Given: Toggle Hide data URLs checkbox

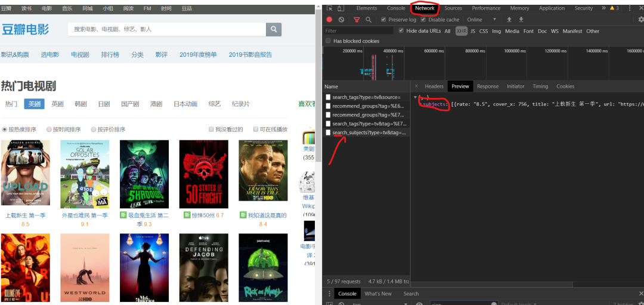Looking at the screenshot, I should 401,31.
